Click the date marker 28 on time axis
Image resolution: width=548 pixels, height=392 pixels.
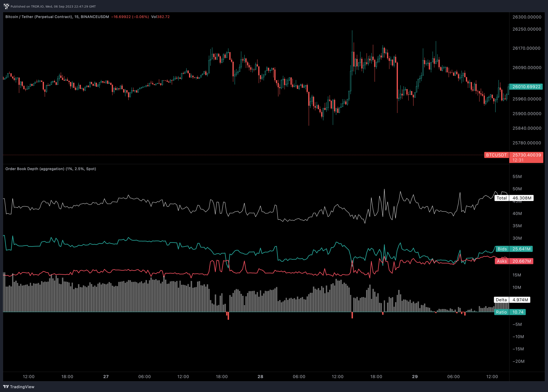point(260,377)
